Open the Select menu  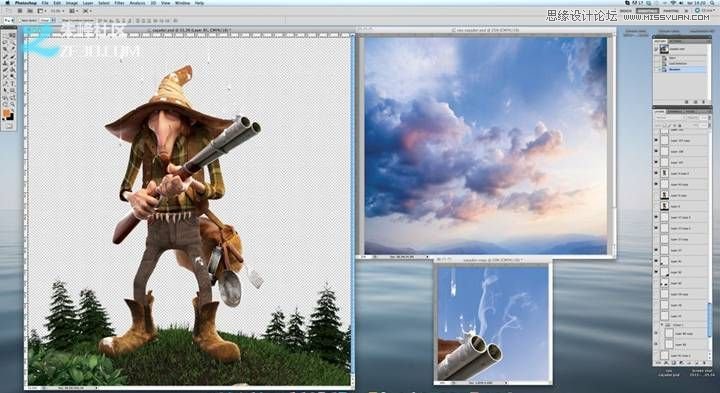coord(103,3)
